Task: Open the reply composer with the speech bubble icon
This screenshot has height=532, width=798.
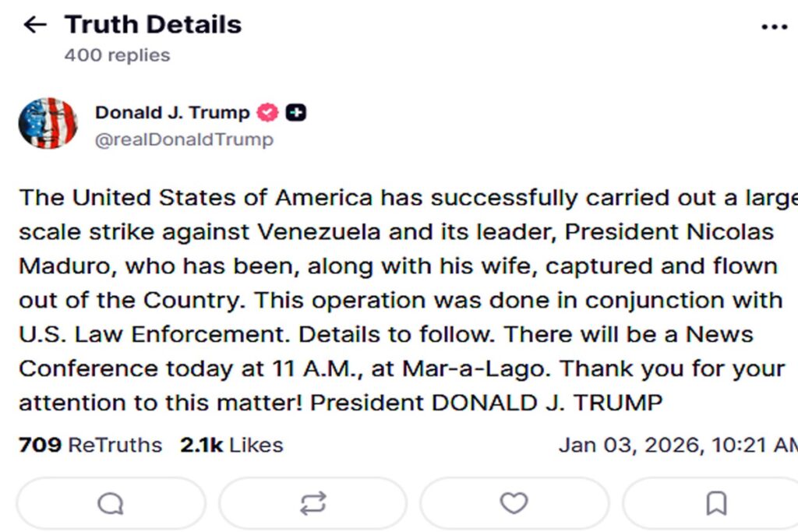Action: pyautogui.click(x=109, y=503)
